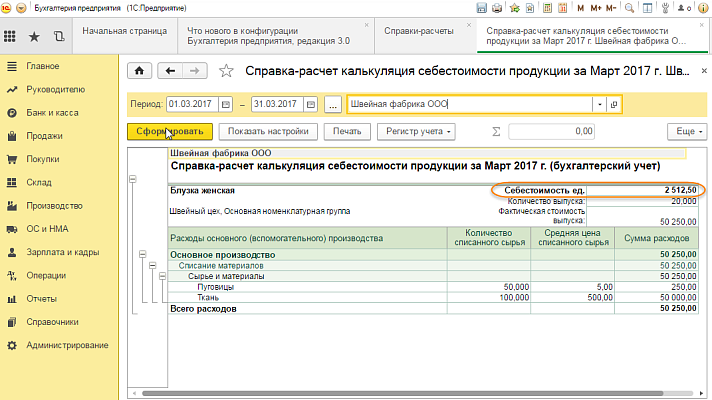The image size is (712, 400).
Task: Open the history icon in top panel
Action: [59, 37]
